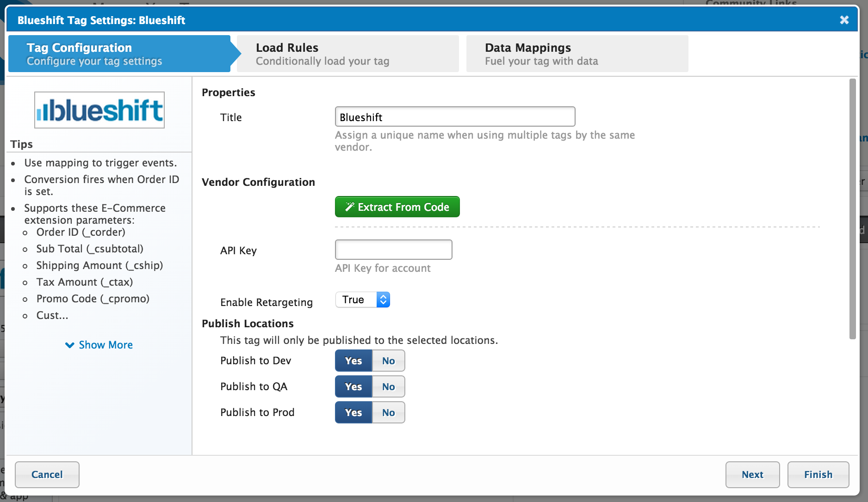The width and height of the screenshot is (868, 502).
Task: Click the dialog's vertical scrollbar
Action: (852, 209)
